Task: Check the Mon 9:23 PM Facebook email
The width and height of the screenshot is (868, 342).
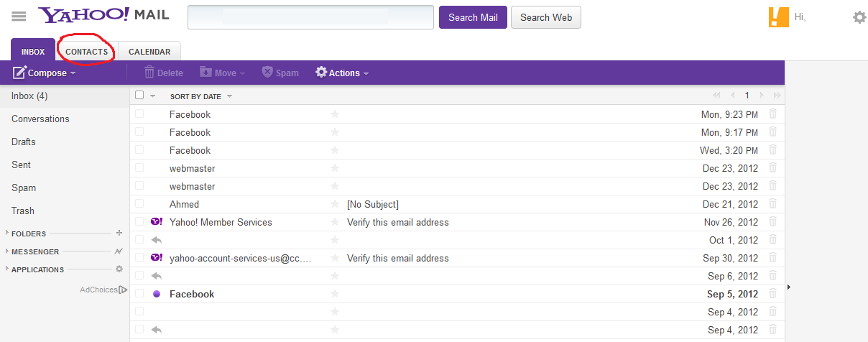Action: point(139,114)
